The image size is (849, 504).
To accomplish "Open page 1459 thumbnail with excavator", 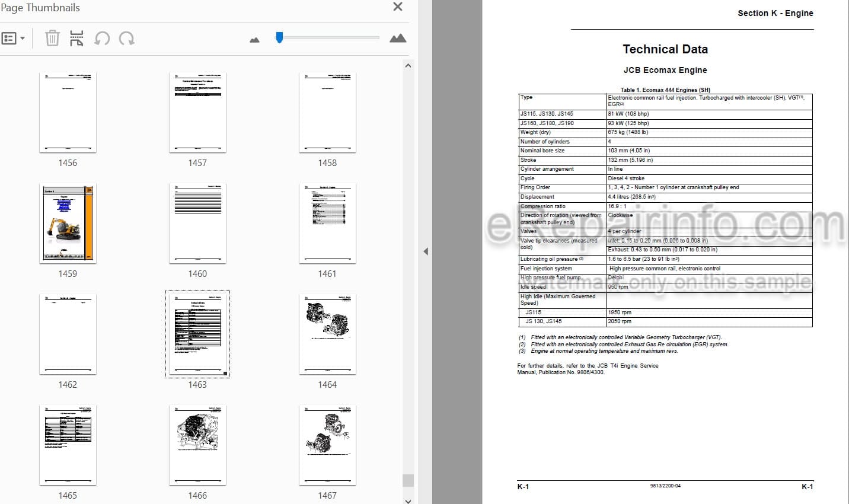I will tap(68, 223).
